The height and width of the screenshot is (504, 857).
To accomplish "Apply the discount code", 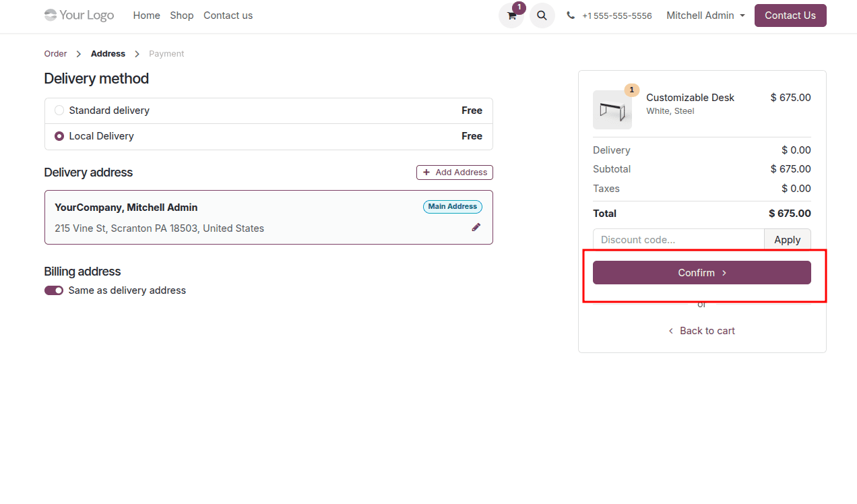I will tap(787, 240).
